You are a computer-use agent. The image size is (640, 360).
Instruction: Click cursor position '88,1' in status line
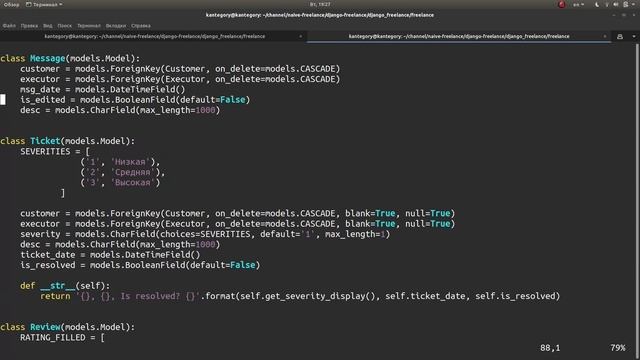pyautogui.click(x=550, y=348)
